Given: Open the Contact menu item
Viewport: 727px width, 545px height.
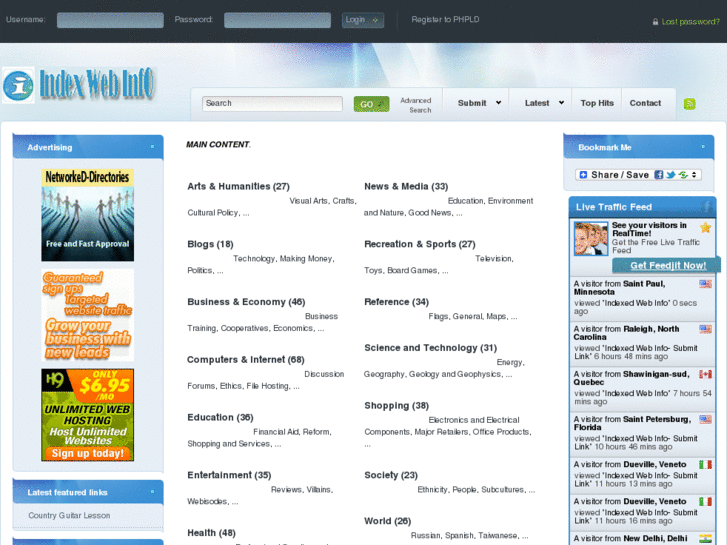Looking at the screenshot, I should tap(645, 103).
